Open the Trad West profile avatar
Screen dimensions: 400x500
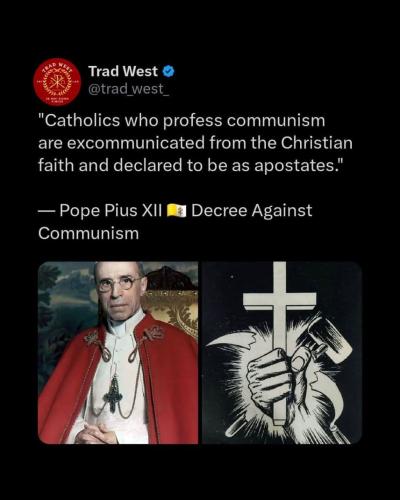coord(57,81)
